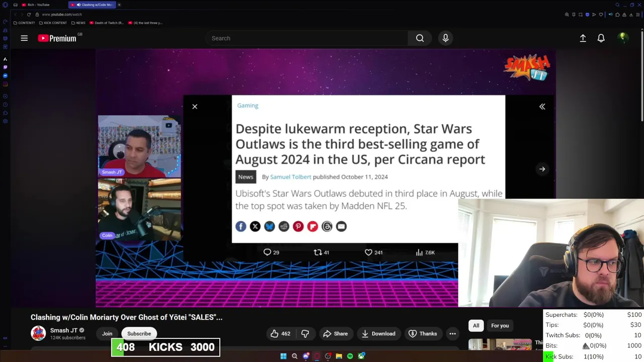
Task: Switch to the Rich - YouTube tab
Action: [39, 5]
